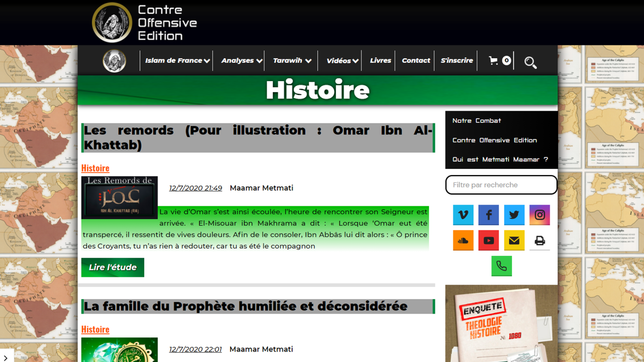The width and height of the screenshot is (644, 362).
Task: Click the Lire l'étude button
Action: 112,267
